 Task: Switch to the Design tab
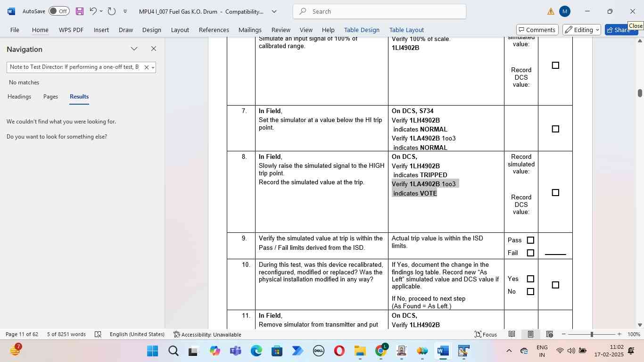152,30
